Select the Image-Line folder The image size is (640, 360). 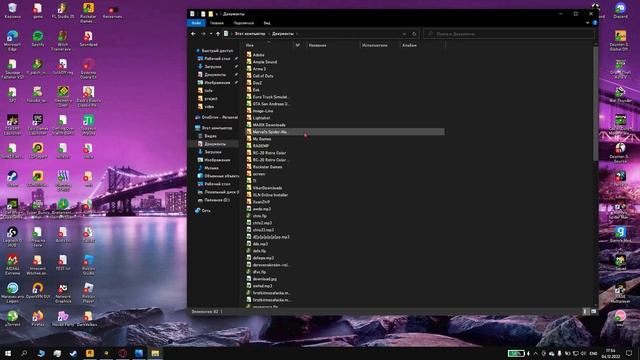point(260,111)
